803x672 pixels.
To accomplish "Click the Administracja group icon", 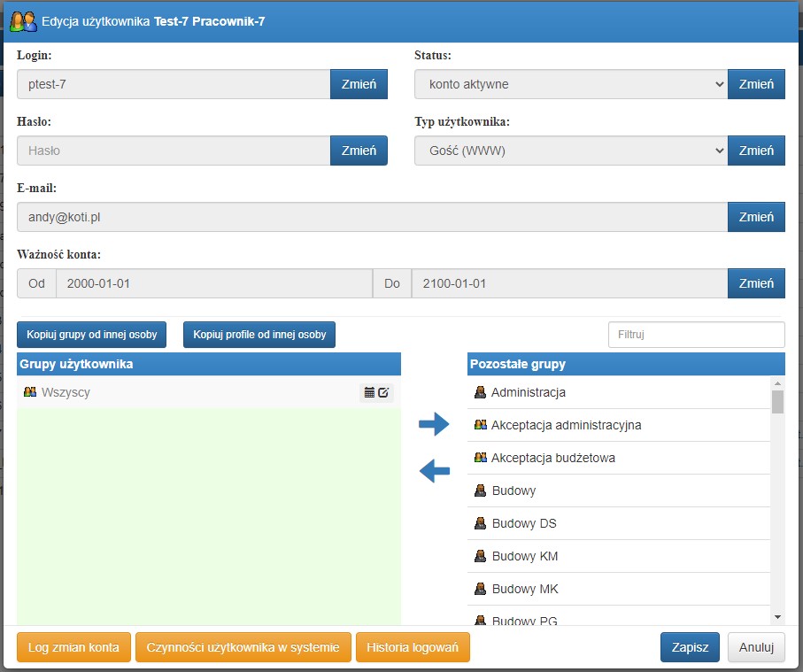I will tap(480, 392).
